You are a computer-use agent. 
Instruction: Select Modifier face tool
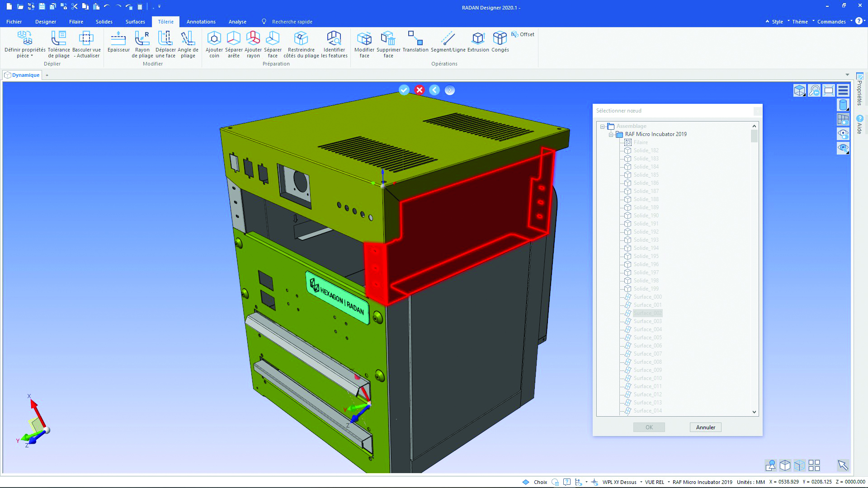[364, 44]
